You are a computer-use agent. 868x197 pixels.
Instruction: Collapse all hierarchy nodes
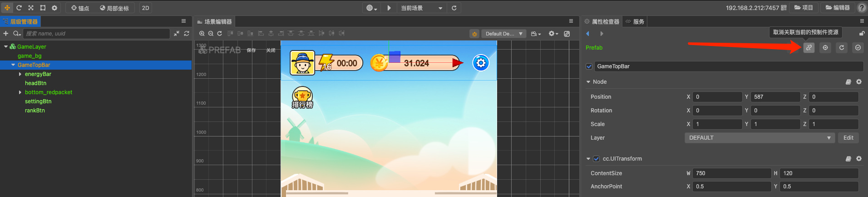coord(177,33)
